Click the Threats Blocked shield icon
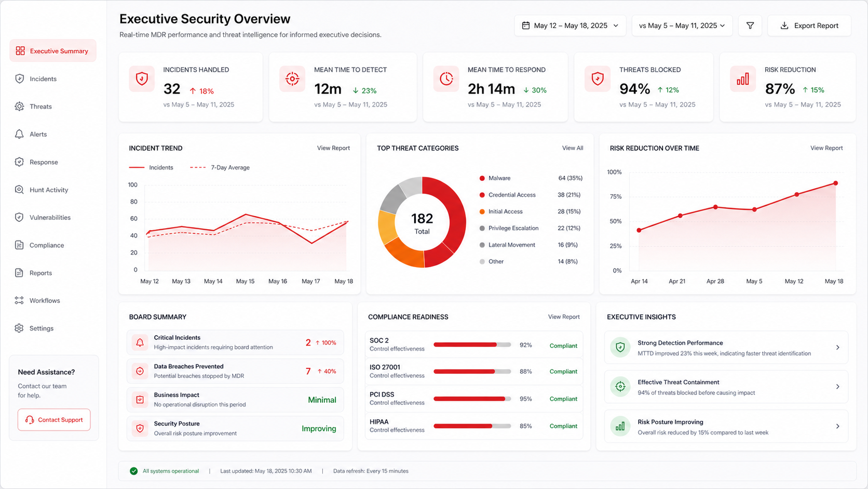The width and height of the screenshot is (868, 489). 598,79
